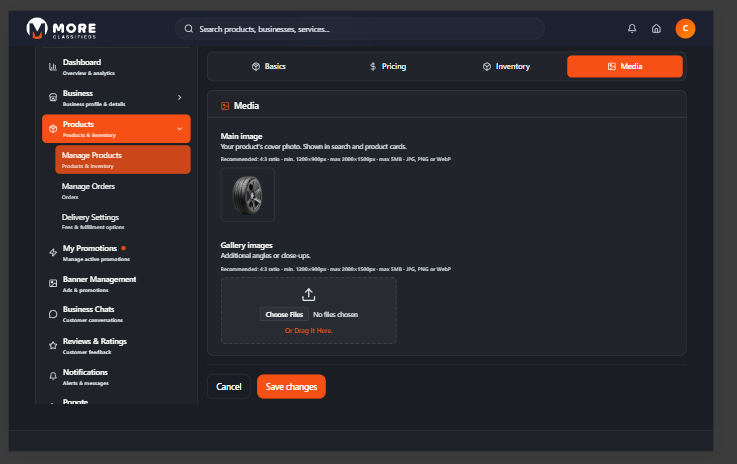Collapse the Products section chevron
This screenshot has height=464, width=737.
point(179,128)
